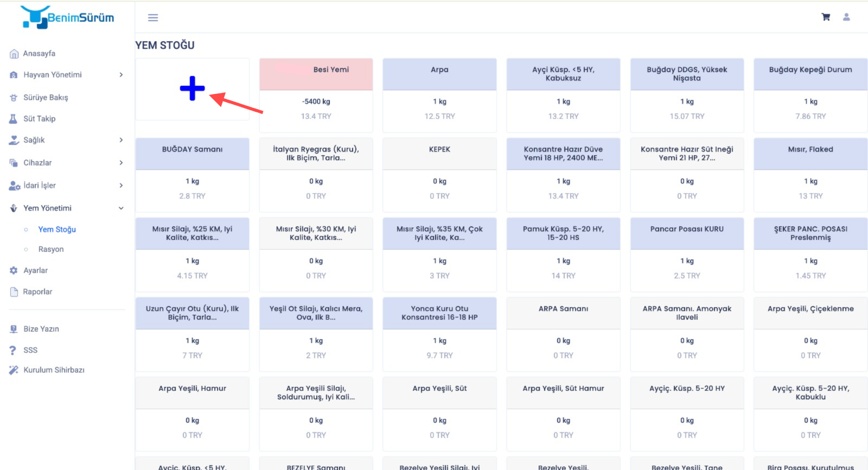The width and height of the screenshot is (868, 470).
Task: Expand the İdari İşler submenu chevron
Action: [x=121, y=186]
